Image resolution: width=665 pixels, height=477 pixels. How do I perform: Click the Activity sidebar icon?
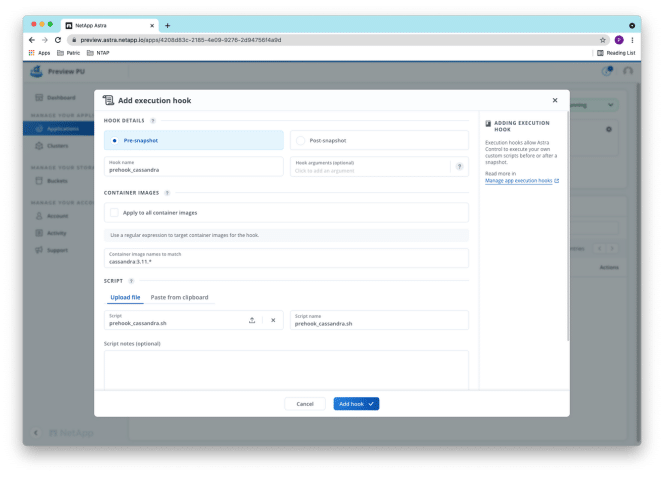tap(39, 233)
